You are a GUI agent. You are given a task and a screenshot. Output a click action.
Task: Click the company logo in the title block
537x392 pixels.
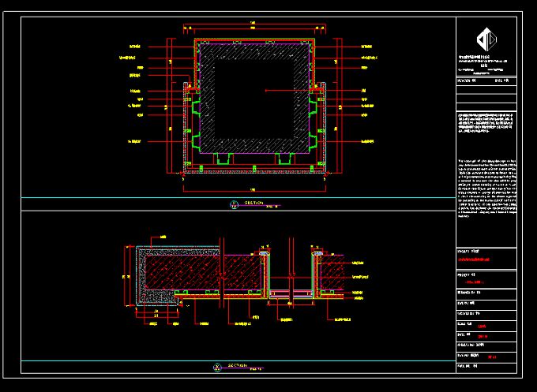point(484,38)
